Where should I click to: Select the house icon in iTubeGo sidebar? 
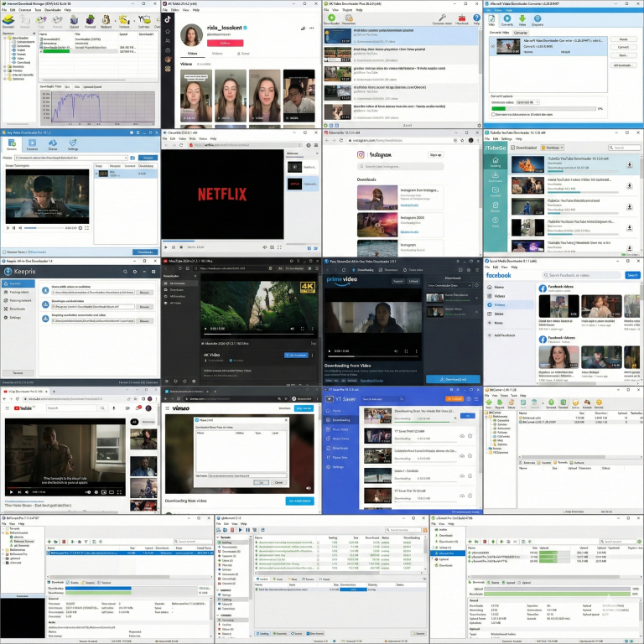(x=496, y=160)
